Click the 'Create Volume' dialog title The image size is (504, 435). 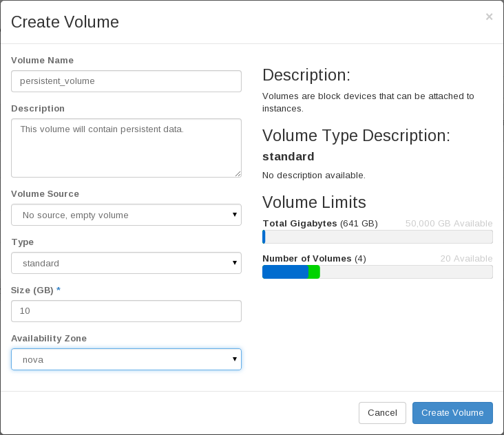[65, 22]
